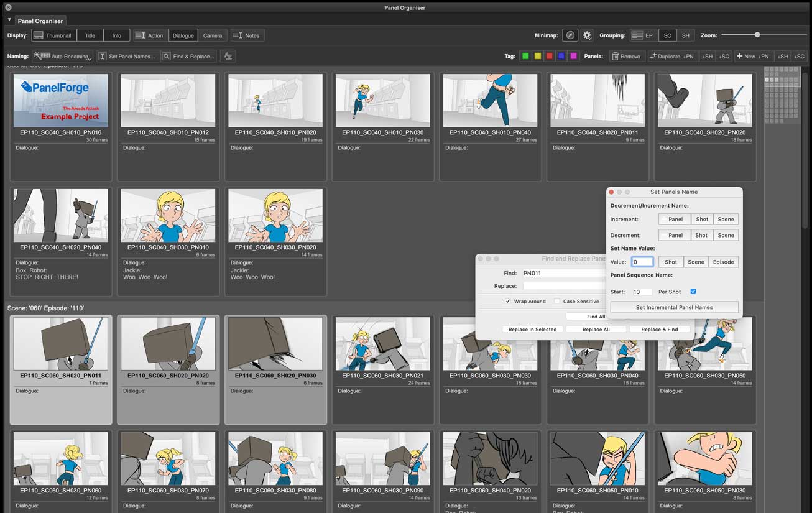Click the Zoom slider handle
Viewport: 812px width, 513px height.
pos(757,35)
